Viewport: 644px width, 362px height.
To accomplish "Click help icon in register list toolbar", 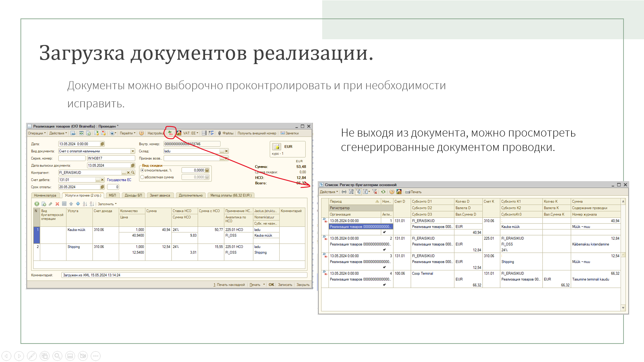I will pyautogui.click(x=392, y=192).
